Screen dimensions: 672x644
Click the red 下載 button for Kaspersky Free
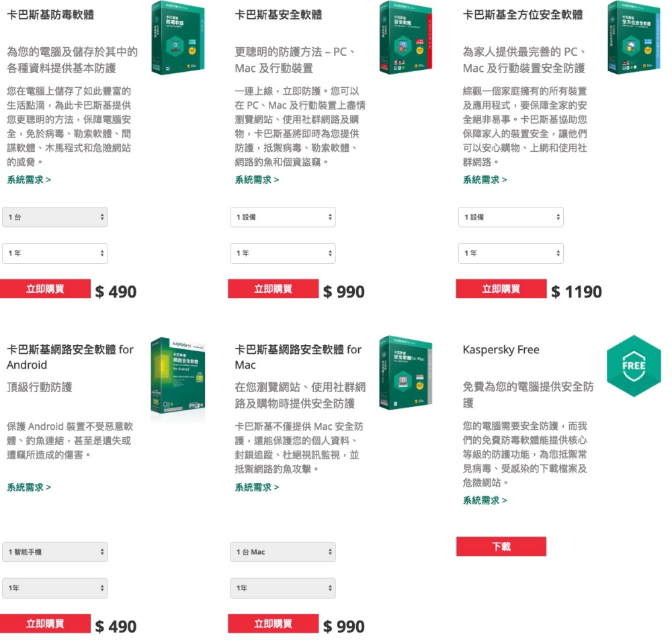[x=501, y=547]
